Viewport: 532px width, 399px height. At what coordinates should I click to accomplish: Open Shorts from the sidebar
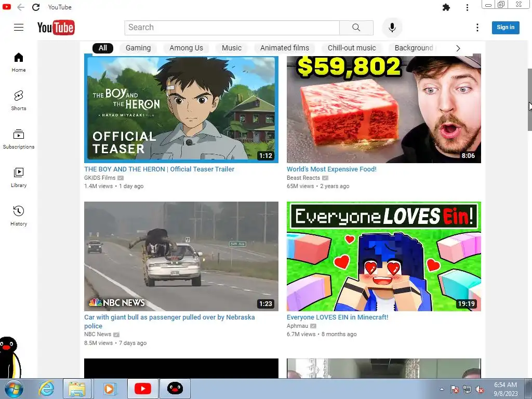click(19, 101)
